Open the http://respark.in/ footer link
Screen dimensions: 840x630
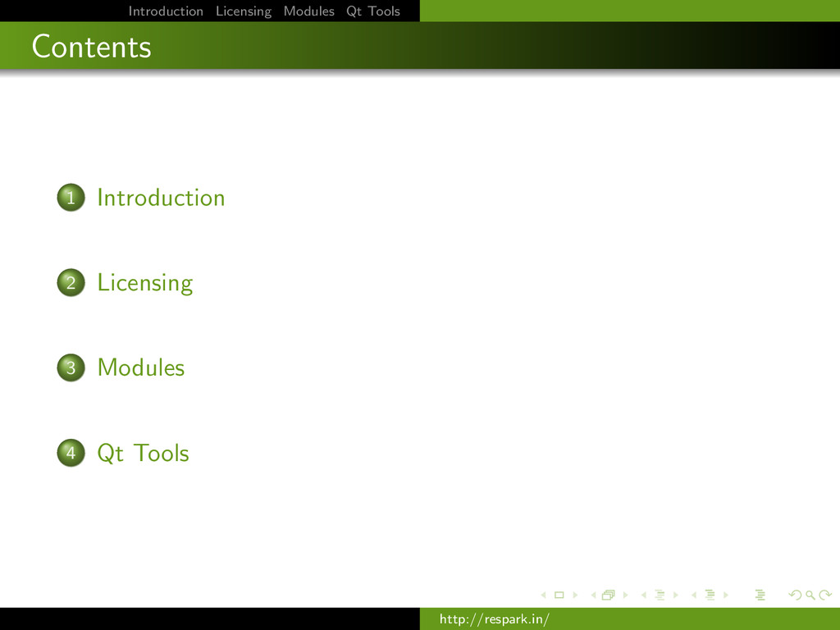point(495,619)
